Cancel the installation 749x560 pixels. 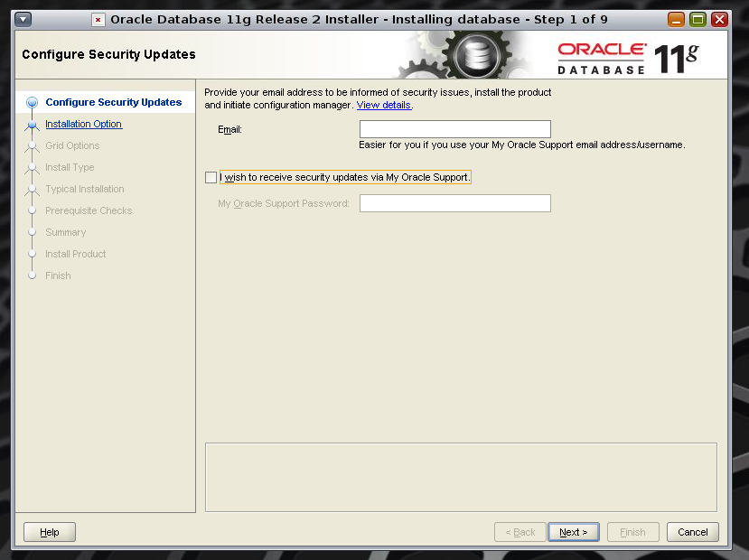tap(693, 532)
